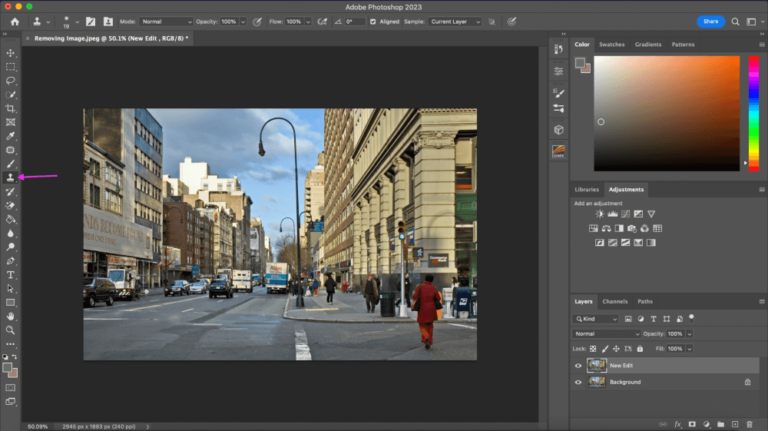Screen dimensions: 768x431
Task: Select the Clone Stamp tool
Action: point(11,177)
